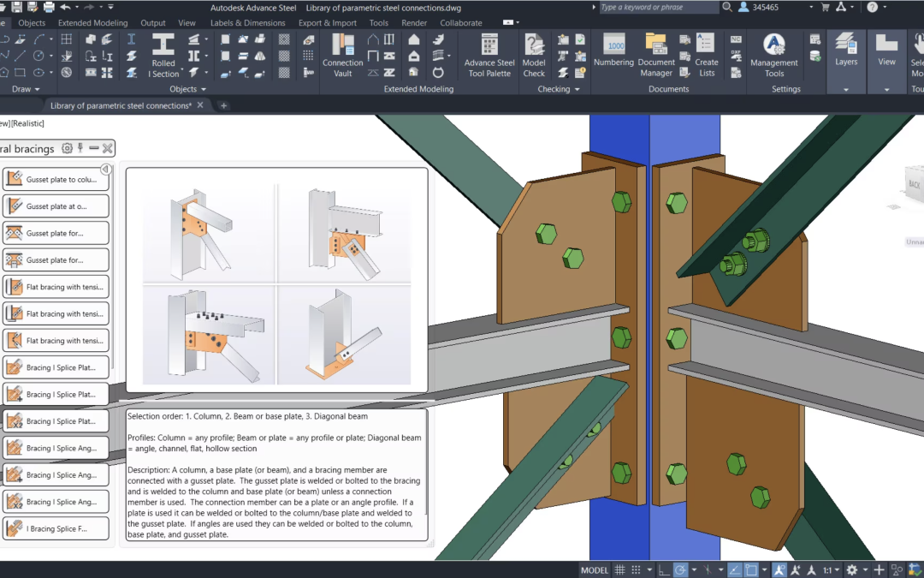The height and width of the screenshot is (578, 924).
Task: Open the Render ribbon tab
Action: point(414,22)
